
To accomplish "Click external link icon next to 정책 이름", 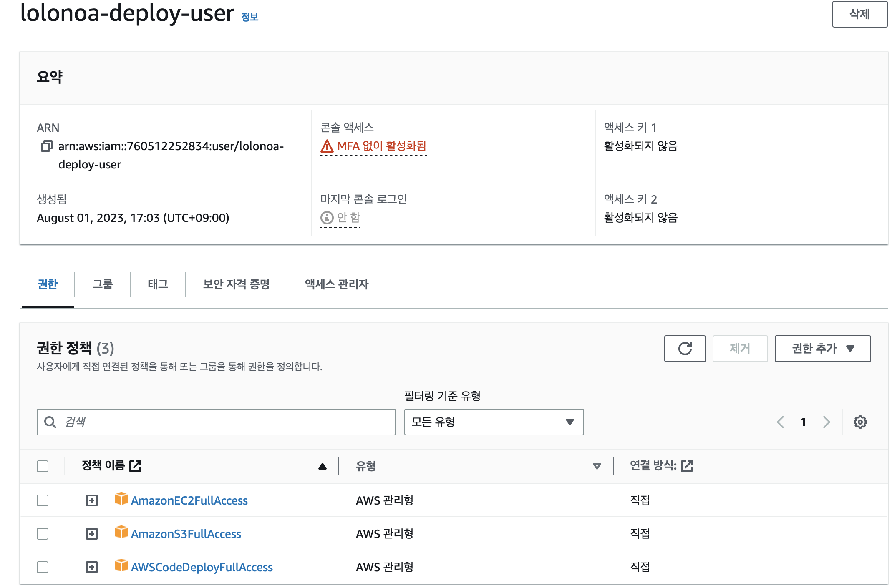I will 136,466.
